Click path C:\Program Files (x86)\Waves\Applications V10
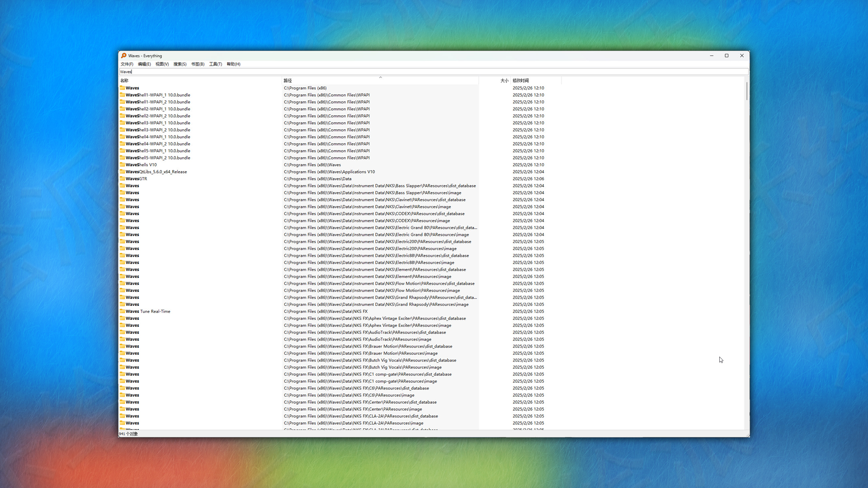The width and height of the screenshot is (868, 488). [x=329, y=172]
